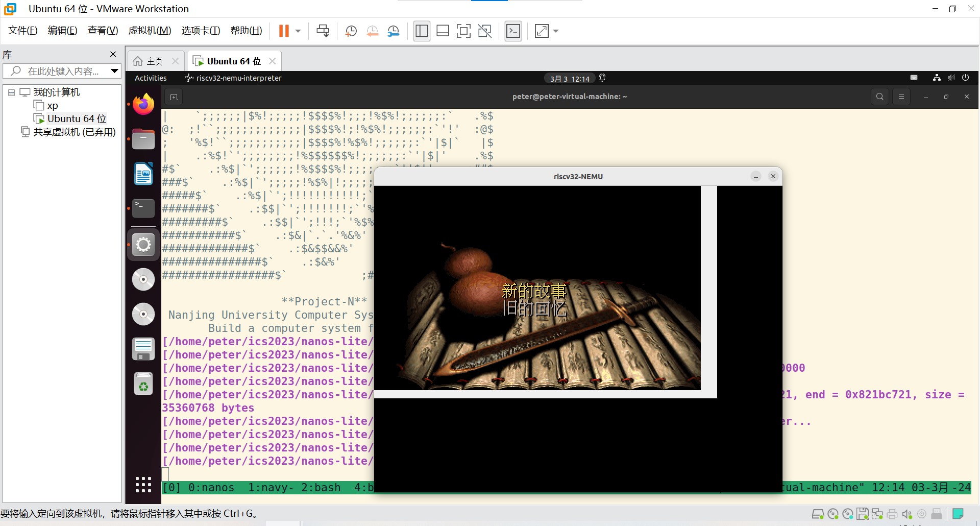This screenshot has height=526, width=980.
Task: Click the 新的故事 game menu option
Action: [x=534, y=291]
